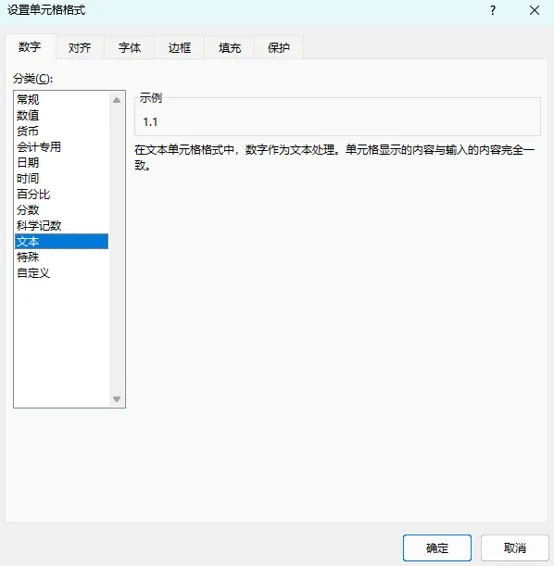Select the 日期 category
Image resolution: width=554 pixels, height=566 pixels.
[x=62, y=163]
